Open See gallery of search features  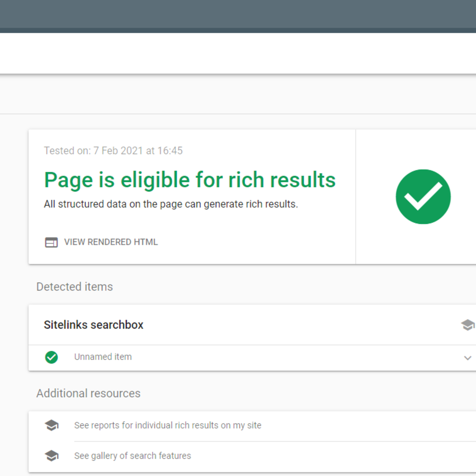click(132, 456)
